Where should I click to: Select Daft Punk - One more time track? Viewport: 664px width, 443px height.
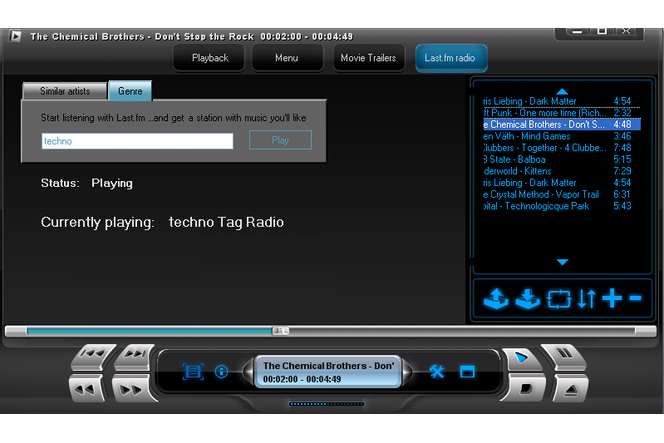coord(562,113)
